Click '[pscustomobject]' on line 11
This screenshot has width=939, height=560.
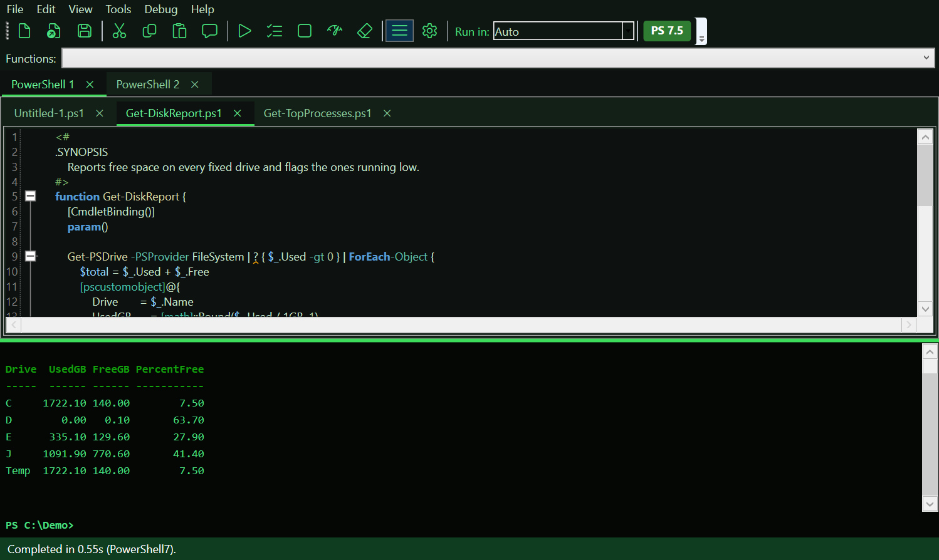(123, 287)
